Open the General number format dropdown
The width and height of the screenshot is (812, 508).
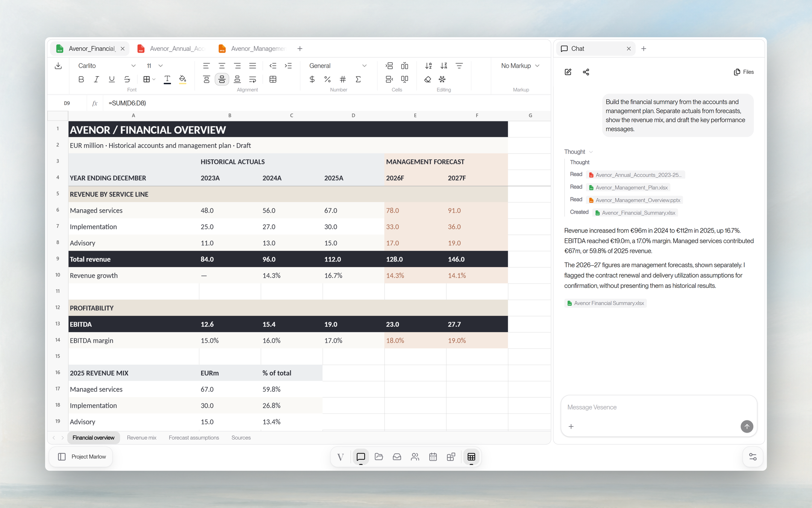338,66
